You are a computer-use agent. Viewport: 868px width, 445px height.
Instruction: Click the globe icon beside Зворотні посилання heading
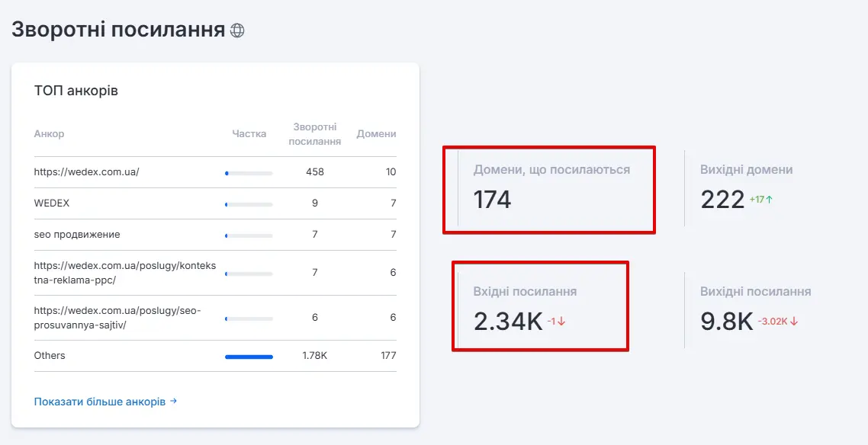point(237,30)
